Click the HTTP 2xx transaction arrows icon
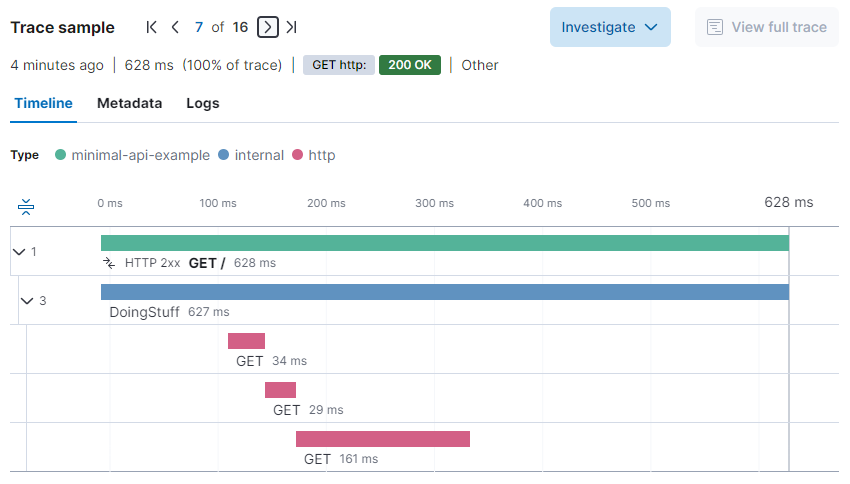The image size is (850, 484). click(x=110, y=263)
